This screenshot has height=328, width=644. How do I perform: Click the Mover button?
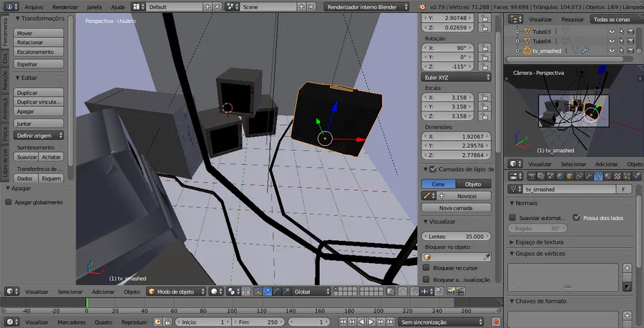click(x=39, y=33)
